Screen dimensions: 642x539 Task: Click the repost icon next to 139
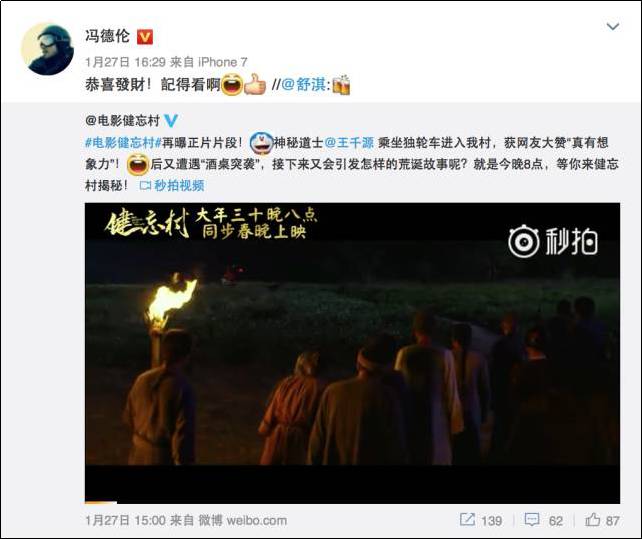467,520
